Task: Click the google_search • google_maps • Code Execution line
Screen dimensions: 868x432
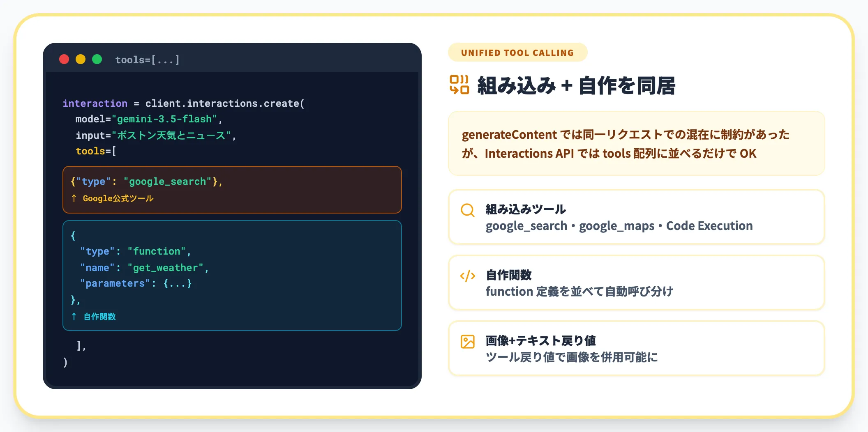Action: click(619, 226)
